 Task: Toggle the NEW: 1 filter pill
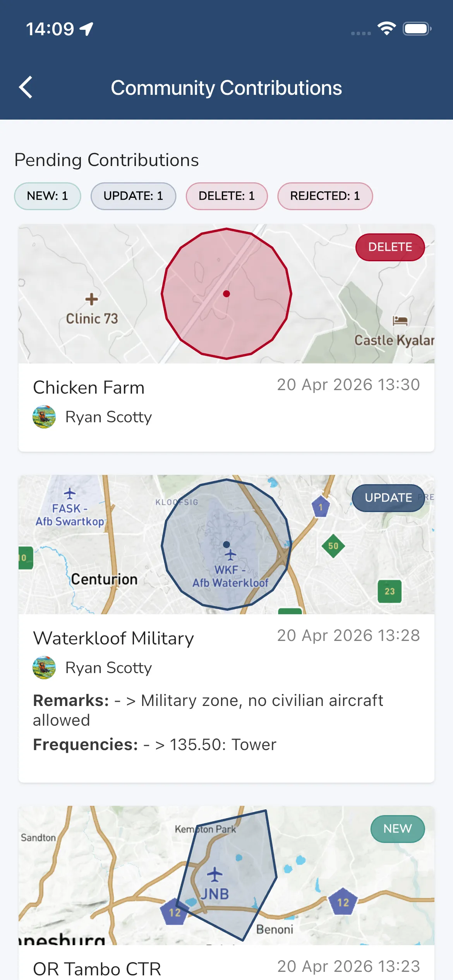(x=47, y=196)
